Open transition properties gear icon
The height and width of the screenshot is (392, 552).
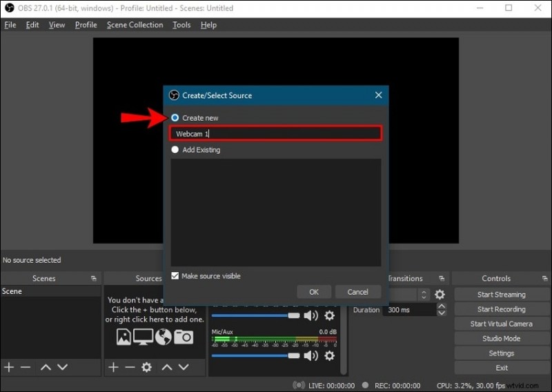click(x=440, y=295)
